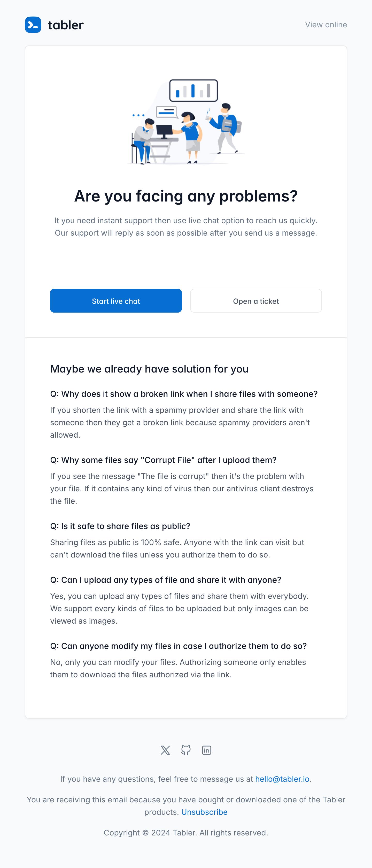This screenshot has height=868, width=372.
Task: Click the modify my files FAQ question
Action: [x=178, y=646]
